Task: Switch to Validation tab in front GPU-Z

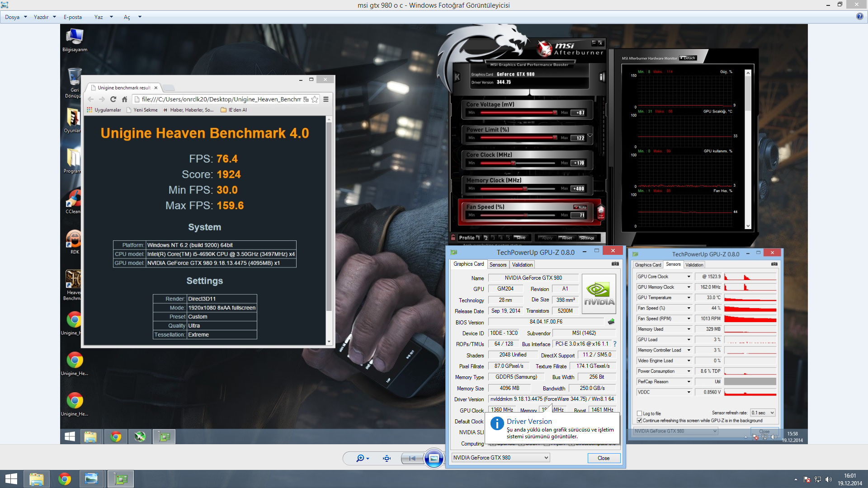Action: point(522,265)
